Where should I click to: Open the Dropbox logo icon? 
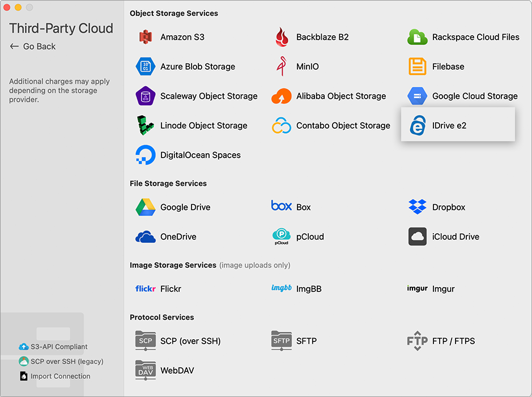click(x=418, y=207)
